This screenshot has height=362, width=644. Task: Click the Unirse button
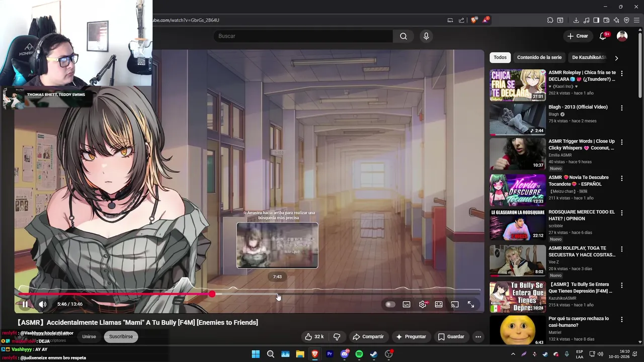89,337
